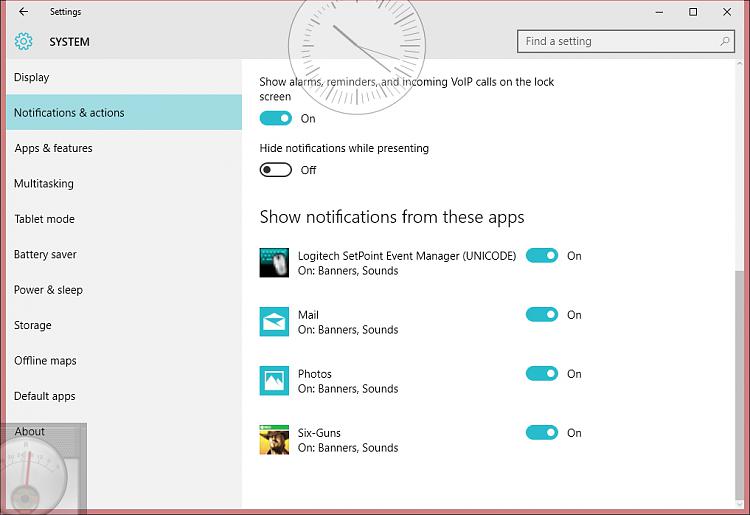
Task: Go to Default apps settings
Action: point(124,395)
